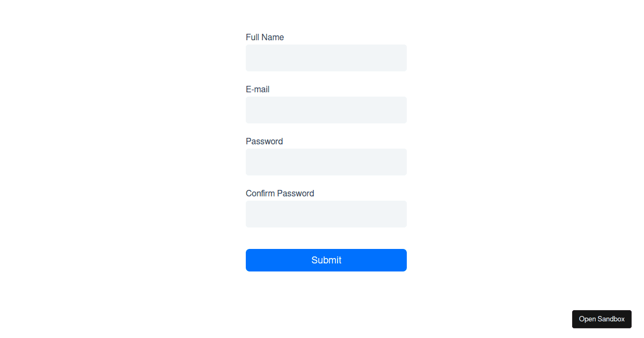
Task: Activate the email address entry box
Action: (326, 110)
